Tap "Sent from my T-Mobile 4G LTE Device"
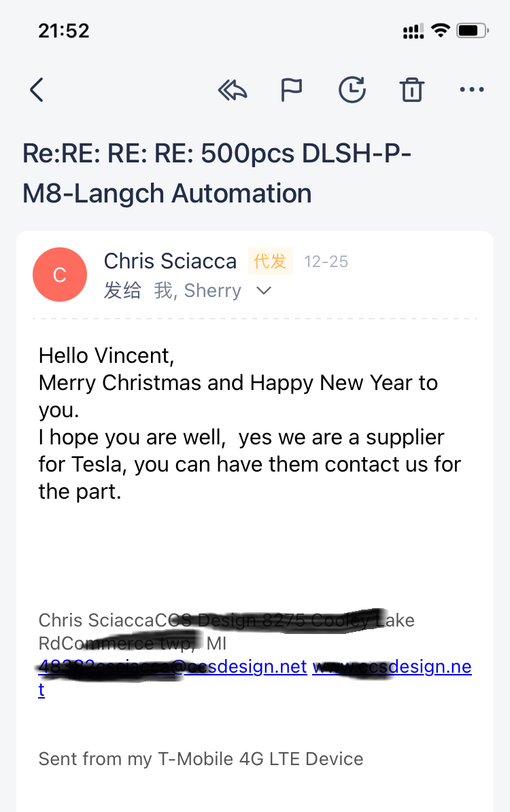The width and height of the screenshot is (510, 812). coord(201,758)
